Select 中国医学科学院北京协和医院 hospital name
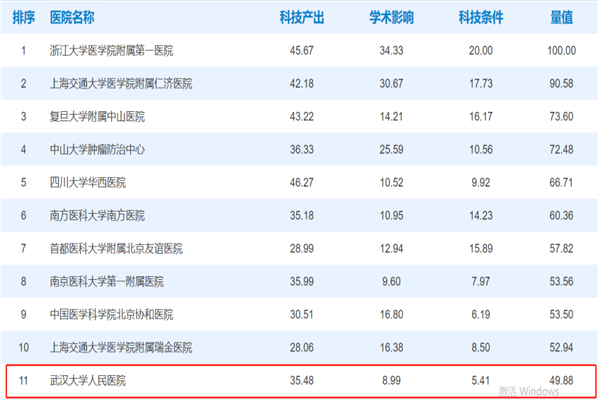 111,315
